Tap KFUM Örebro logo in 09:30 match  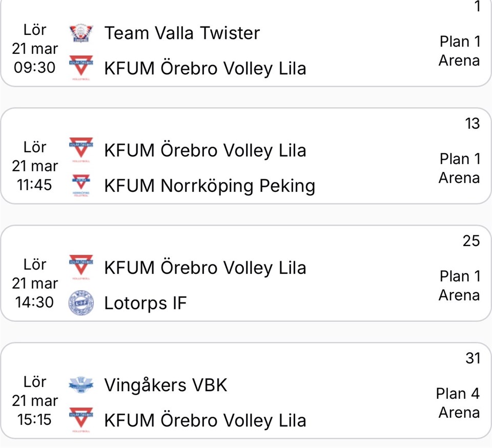[81, 68]
